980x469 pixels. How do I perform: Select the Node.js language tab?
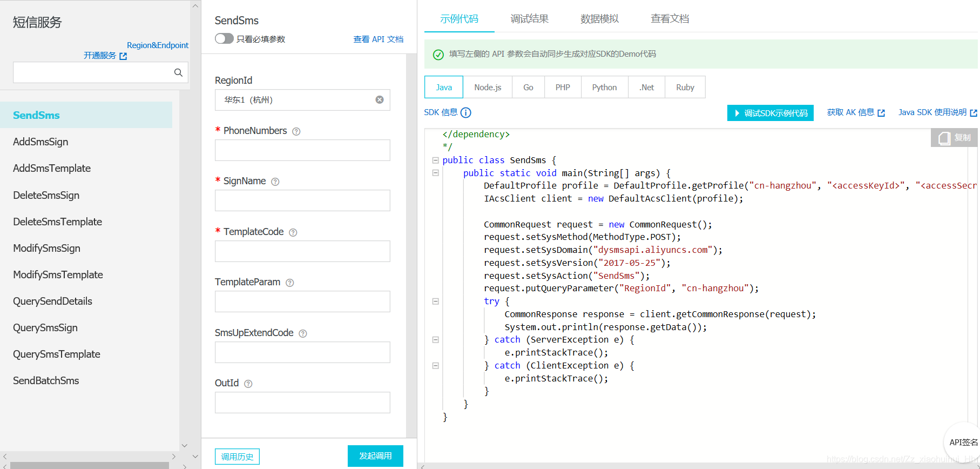[488, 87]
